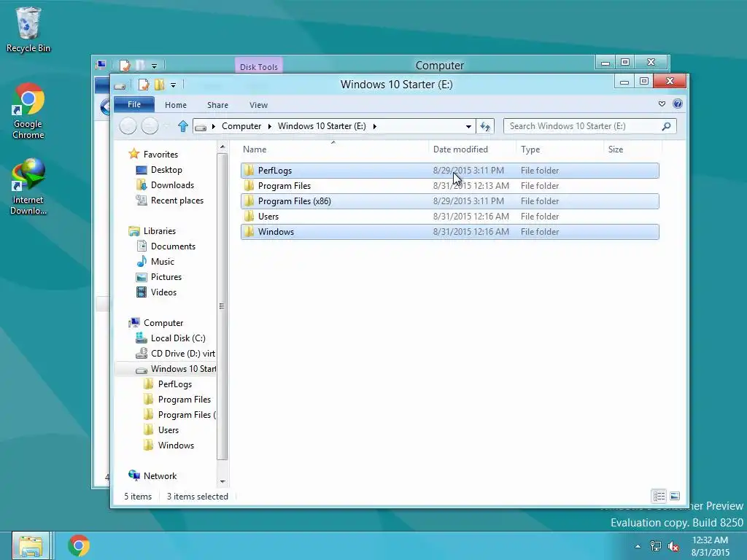This screenshot has width=747, height=560.
Task: Switch to the Share ribbon tab
Action: pos(217,105)
